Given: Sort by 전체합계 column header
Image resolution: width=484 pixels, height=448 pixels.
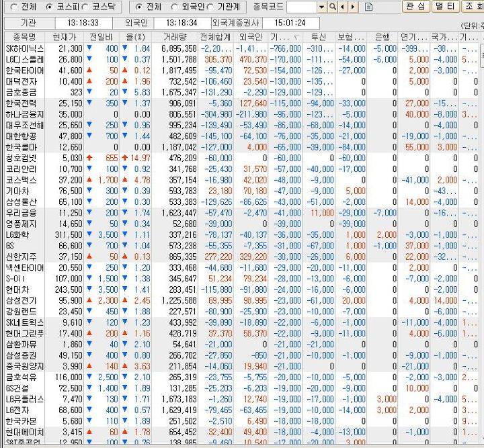Looking at the screenshot, I should [216, 38].
